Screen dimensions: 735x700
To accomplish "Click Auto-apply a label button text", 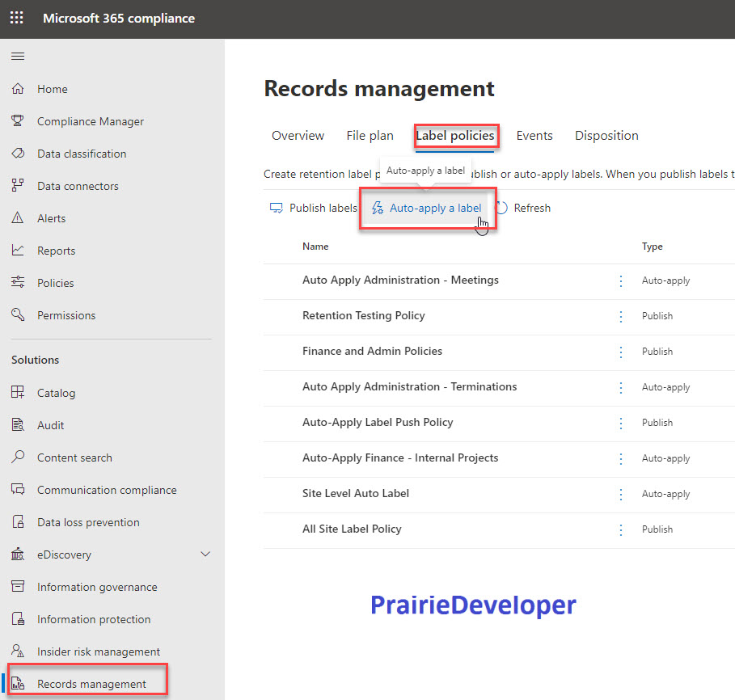I will (436, 208).
